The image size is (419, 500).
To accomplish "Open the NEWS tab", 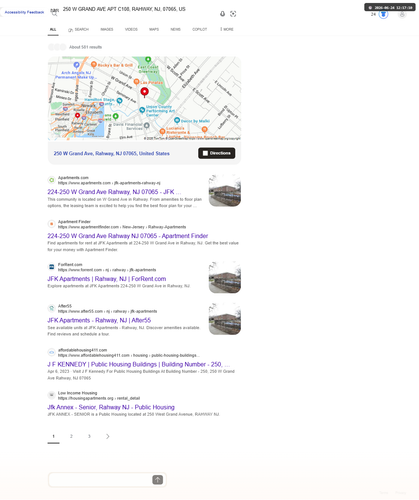I will (x=176, y=29).
